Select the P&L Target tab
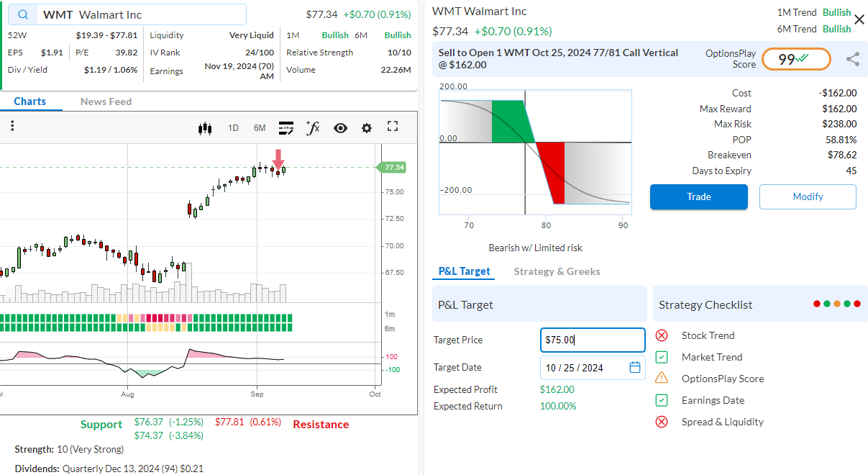The image size is (868, 475). [x=465, y=271]
